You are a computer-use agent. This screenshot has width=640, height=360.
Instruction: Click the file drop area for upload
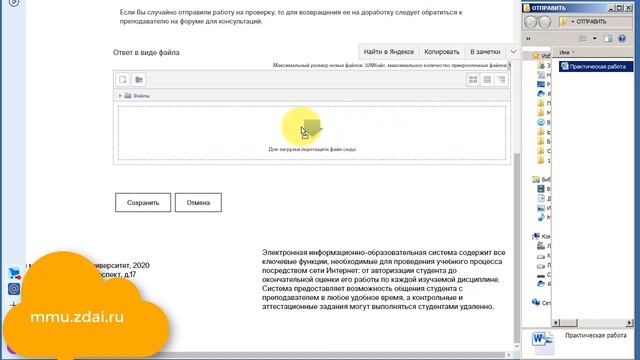click(x=312, y=133)
